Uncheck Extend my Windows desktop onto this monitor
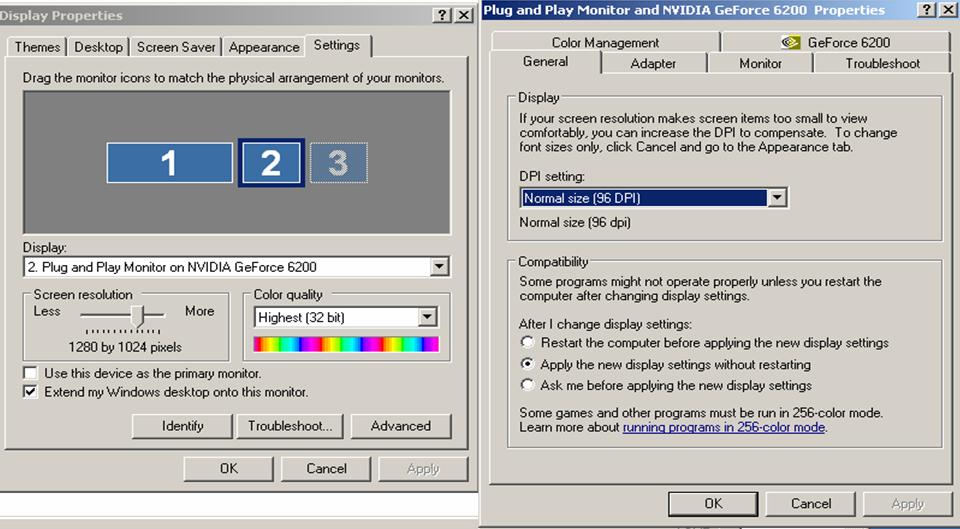 [x=29, y=392]
